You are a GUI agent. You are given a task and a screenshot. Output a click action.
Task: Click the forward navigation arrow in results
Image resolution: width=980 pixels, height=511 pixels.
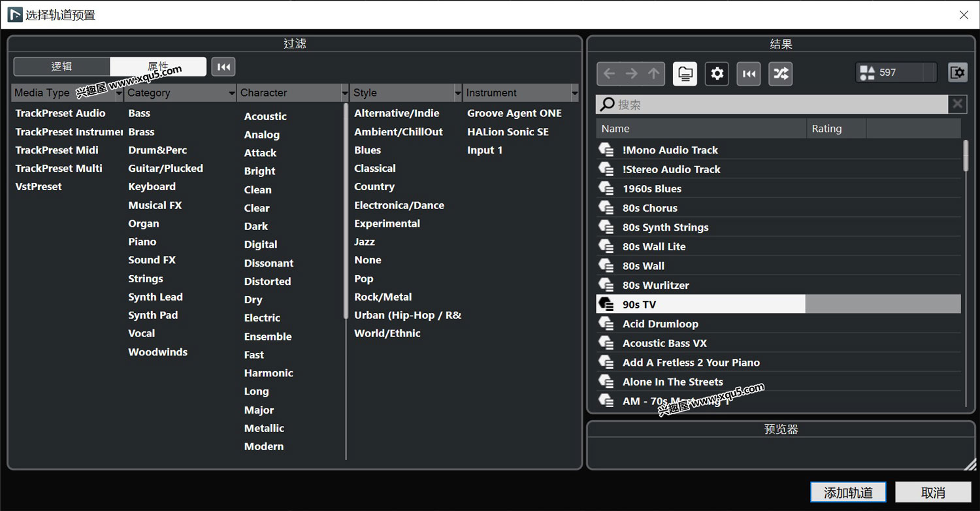631,74
